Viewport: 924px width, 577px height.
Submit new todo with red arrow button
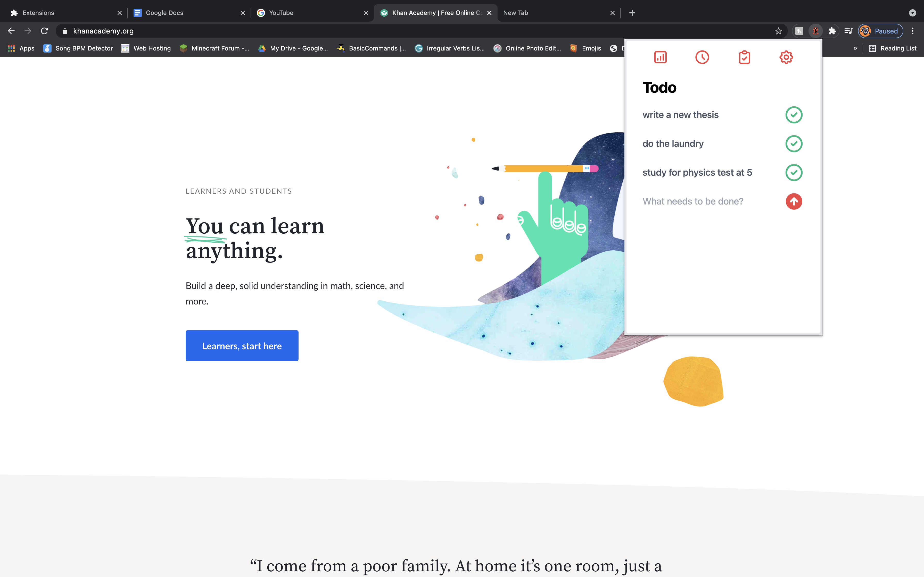794,201
